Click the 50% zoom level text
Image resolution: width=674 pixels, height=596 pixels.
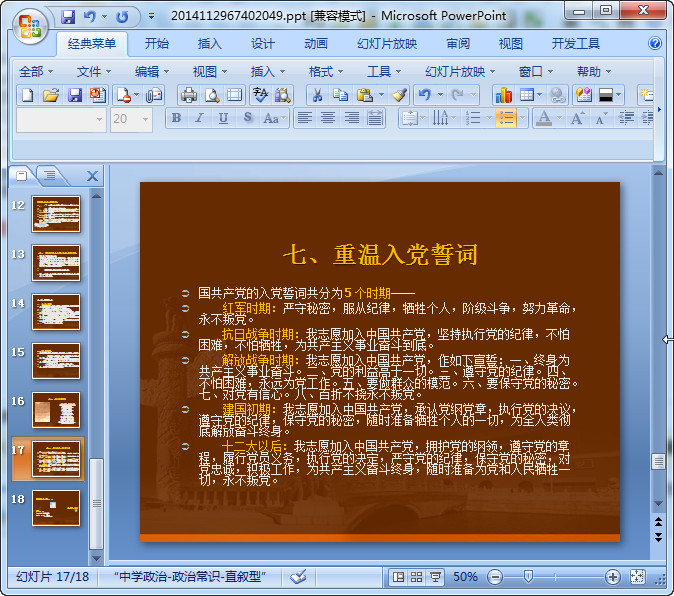point(466,577)
